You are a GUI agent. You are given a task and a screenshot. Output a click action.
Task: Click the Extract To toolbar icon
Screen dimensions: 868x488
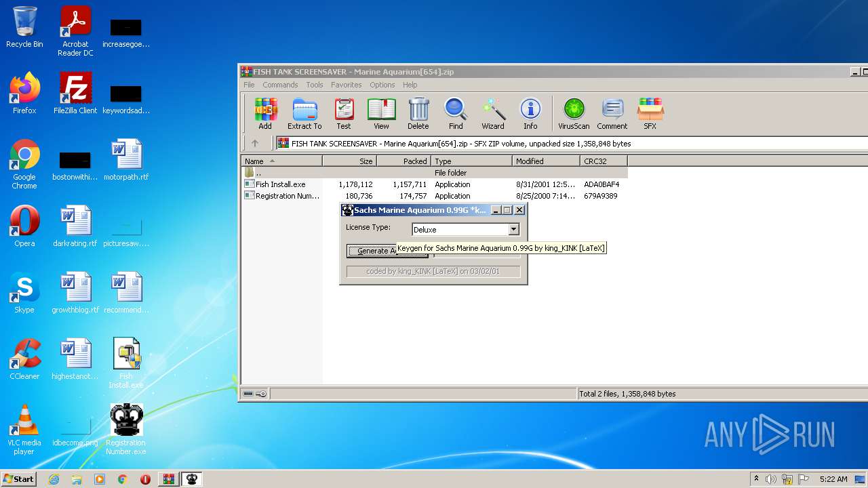click(304, 114)
